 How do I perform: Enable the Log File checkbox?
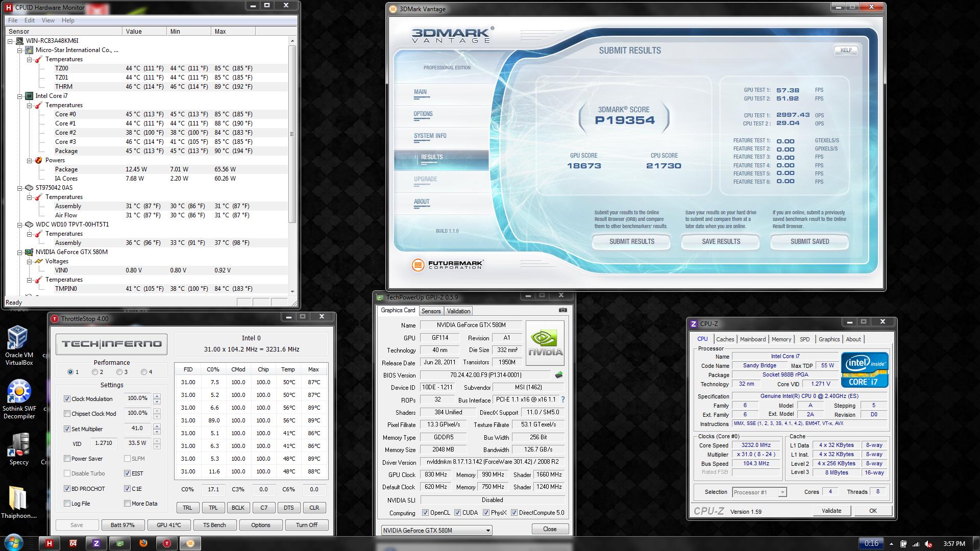pyautogui.click(x=67, y=504)
